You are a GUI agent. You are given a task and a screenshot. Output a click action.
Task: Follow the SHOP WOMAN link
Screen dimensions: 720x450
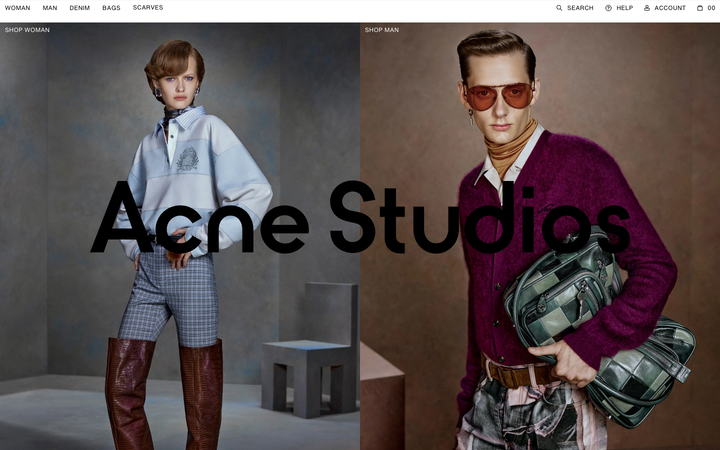coord(27,30)
